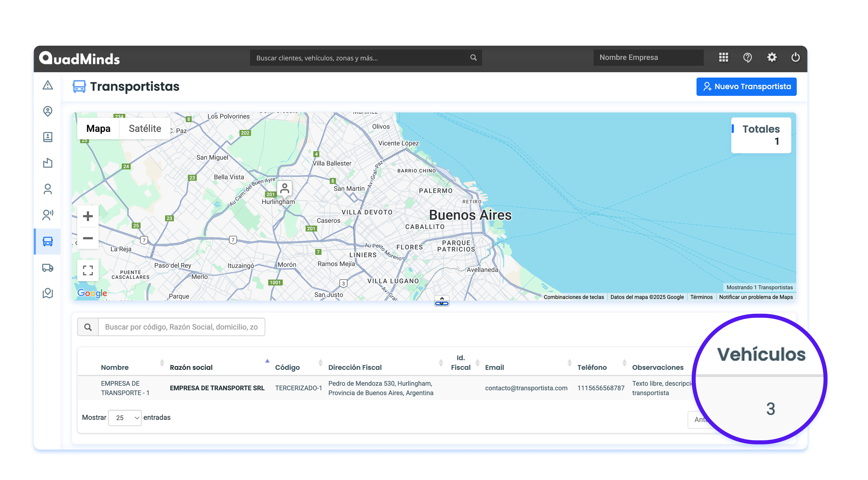
Task: Sort table by Código column
Action: pyautogui.click(x=287, y=367)
